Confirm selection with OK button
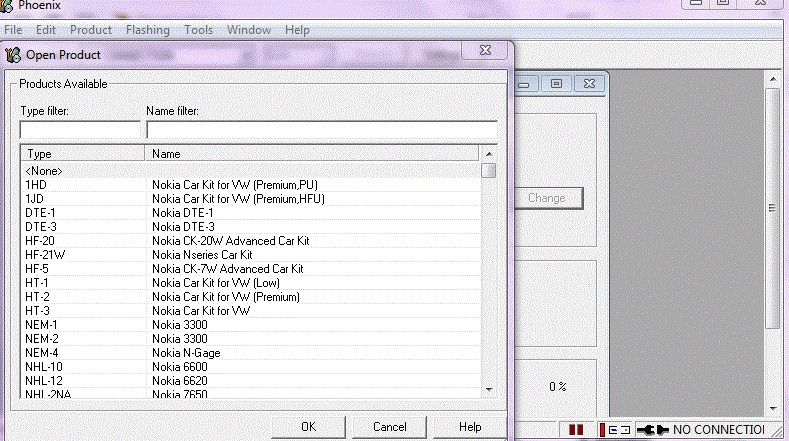The height and width of the screenshot is (441, 789). coord(308,427)
